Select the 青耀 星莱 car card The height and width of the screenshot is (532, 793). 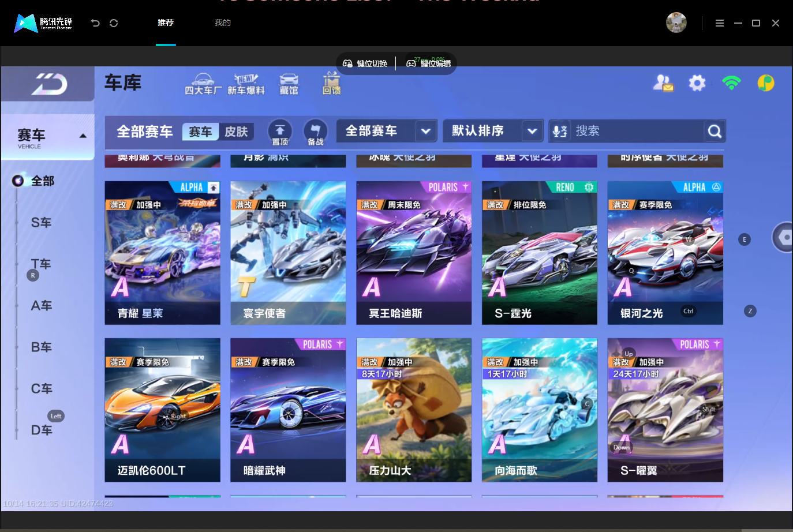[162, 253]
